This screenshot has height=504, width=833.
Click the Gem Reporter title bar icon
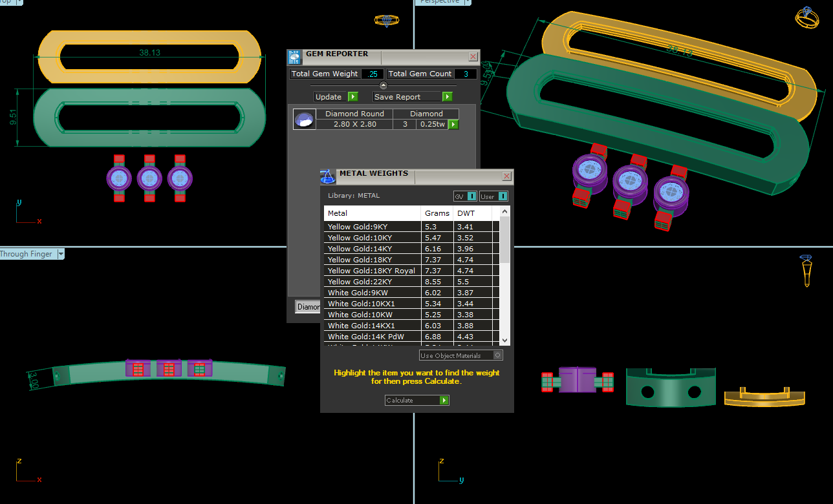pyautogui.click(x=294, y=57)
